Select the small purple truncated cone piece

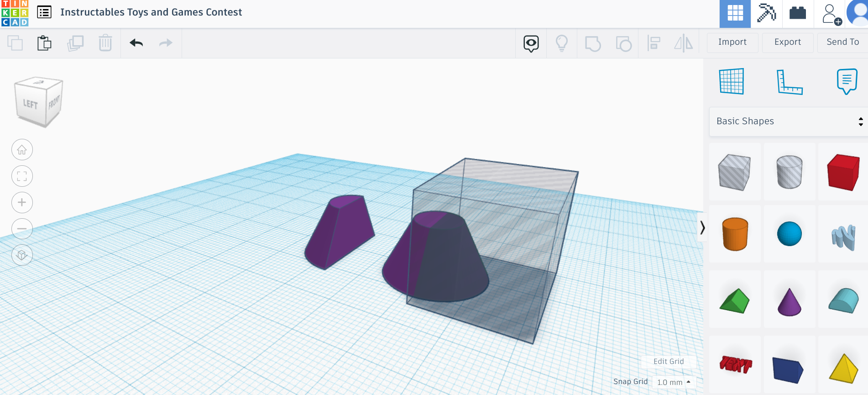pos(340,232)
